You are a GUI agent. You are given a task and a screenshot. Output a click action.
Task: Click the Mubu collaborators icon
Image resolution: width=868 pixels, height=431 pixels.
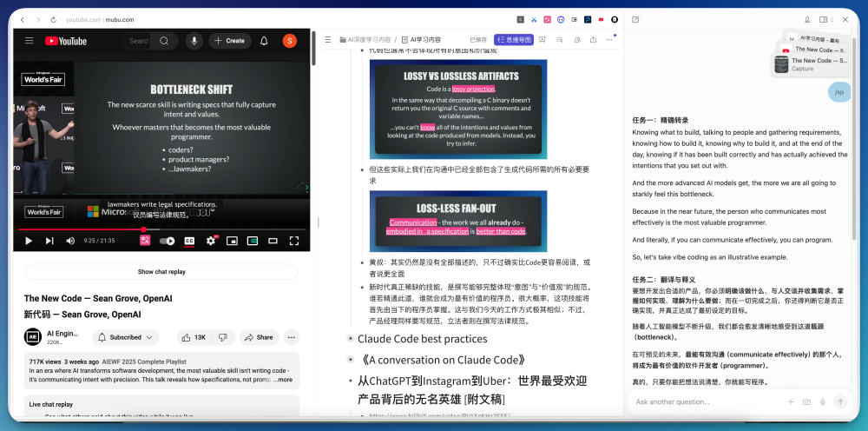tap(577, 39)
